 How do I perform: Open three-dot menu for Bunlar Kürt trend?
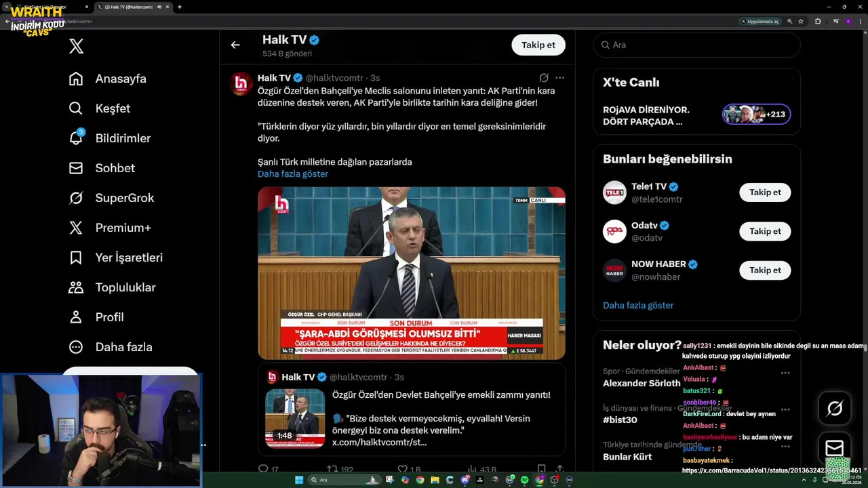[785, 446]
